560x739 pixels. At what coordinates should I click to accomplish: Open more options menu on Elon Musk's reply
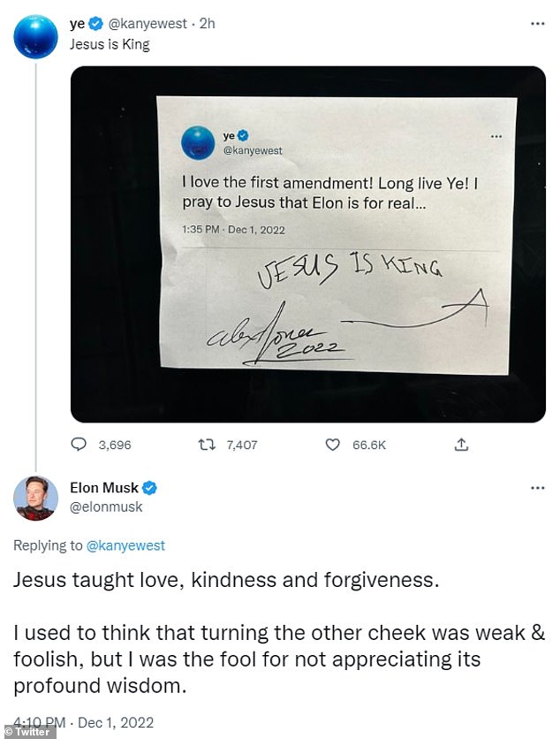537,488
